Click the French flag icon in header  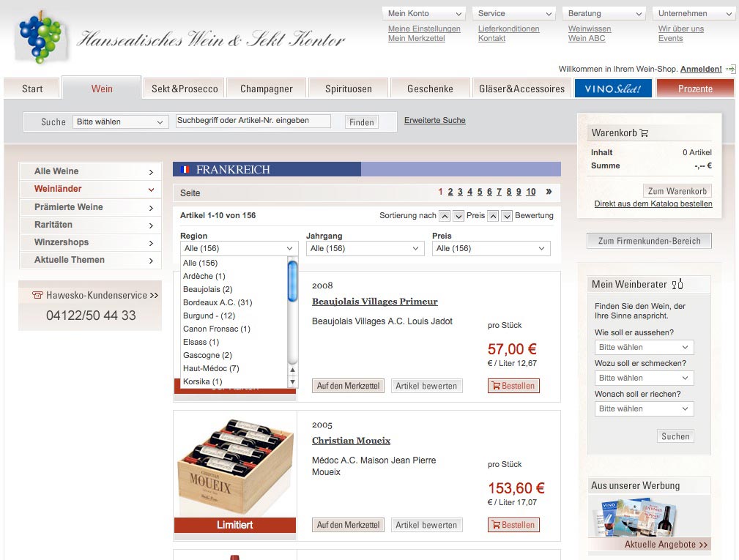185,170
